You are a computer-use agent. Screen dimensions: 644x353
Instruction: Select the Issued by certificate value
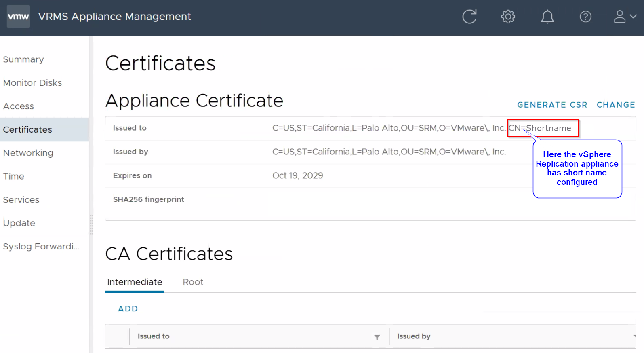[x=389, y=152]
